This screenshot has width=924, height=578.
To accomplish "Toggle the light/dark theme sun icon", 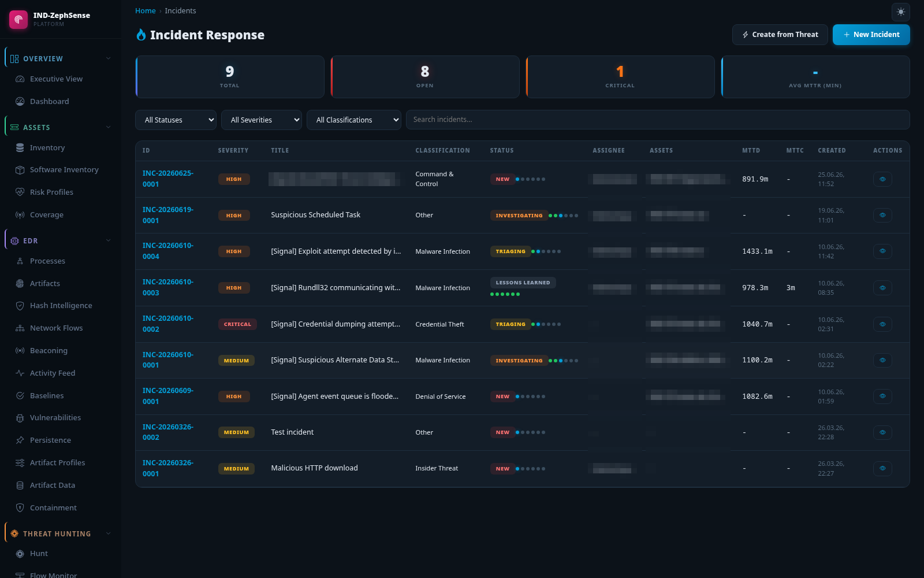I will pyautogui.click(x=900, y=12).
